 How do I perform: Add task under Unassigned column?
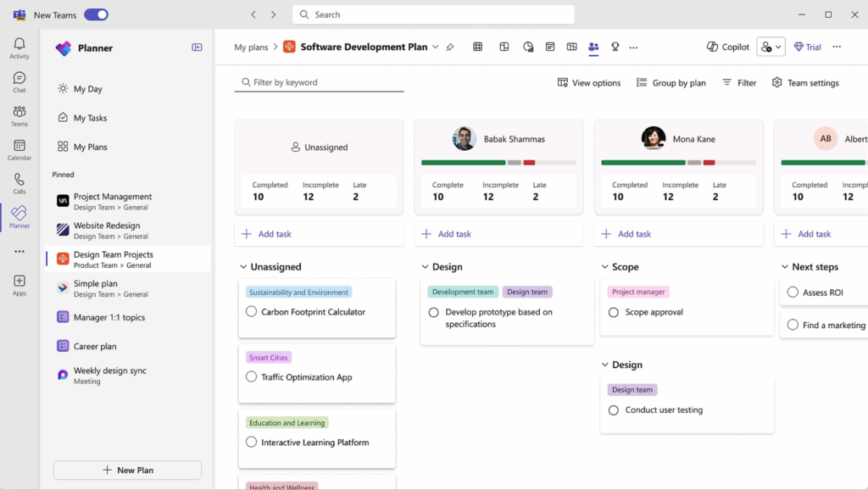pyautogui.click(x=319, y=234)
